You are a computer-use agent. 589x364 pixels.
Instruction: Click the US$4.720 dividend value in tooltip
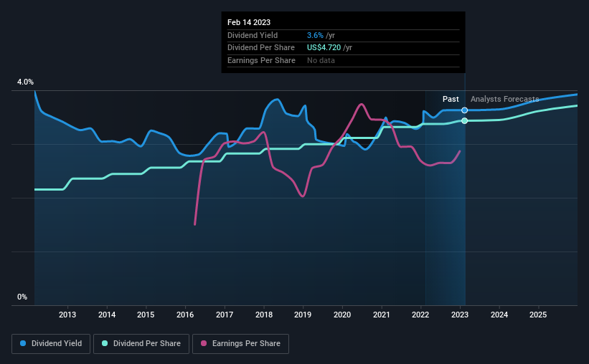[x=324, y=48]
